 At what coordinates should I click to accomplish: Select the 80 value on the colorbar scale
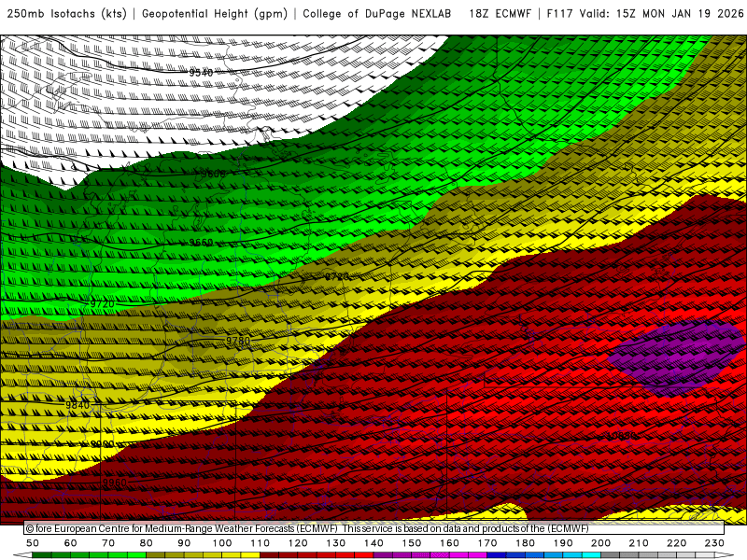pyautogui.click(x=146, y=543)
